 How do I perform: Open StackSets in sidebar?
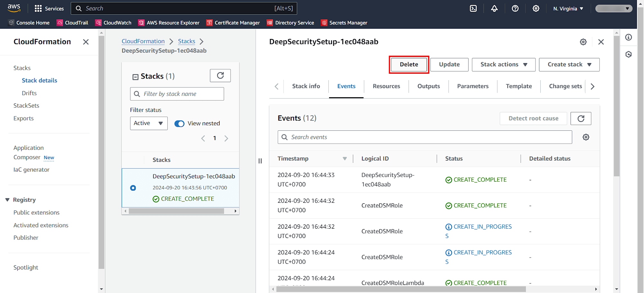point(26,106)
